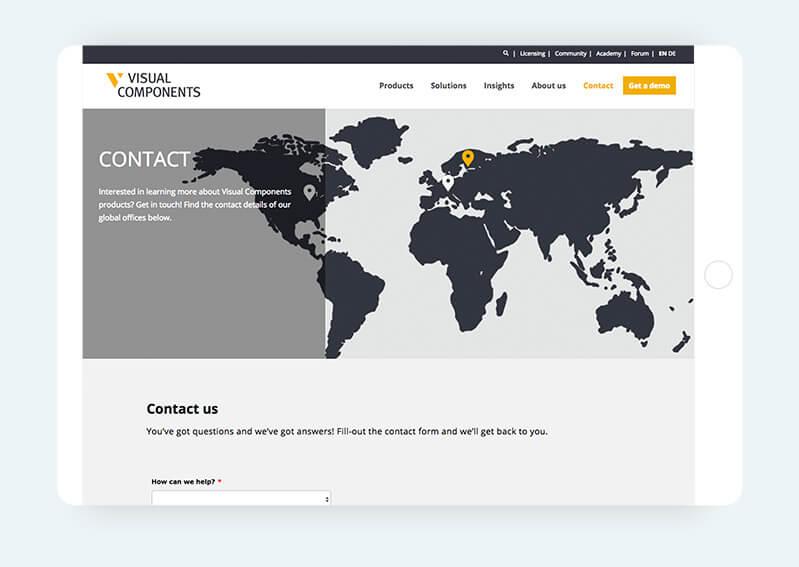Switch language to DE
The width and height of the screenshot is (799, 567).
[672, 53]
